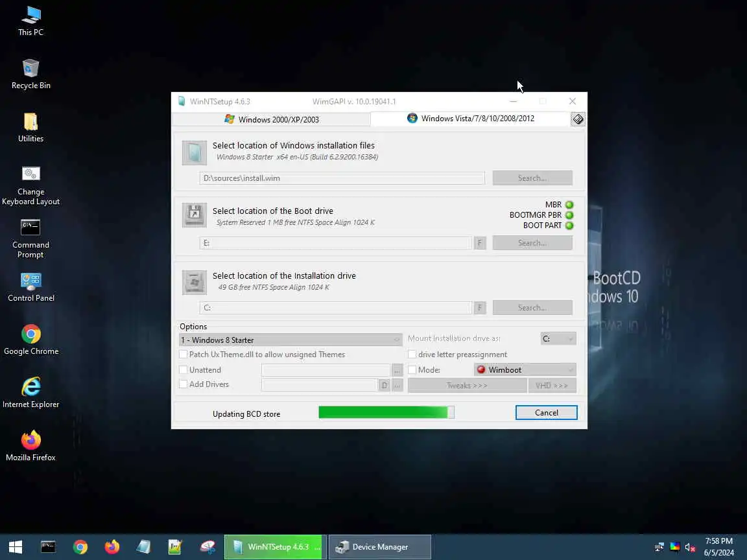Open the Utilities folder icon

[x=31, y=128]
